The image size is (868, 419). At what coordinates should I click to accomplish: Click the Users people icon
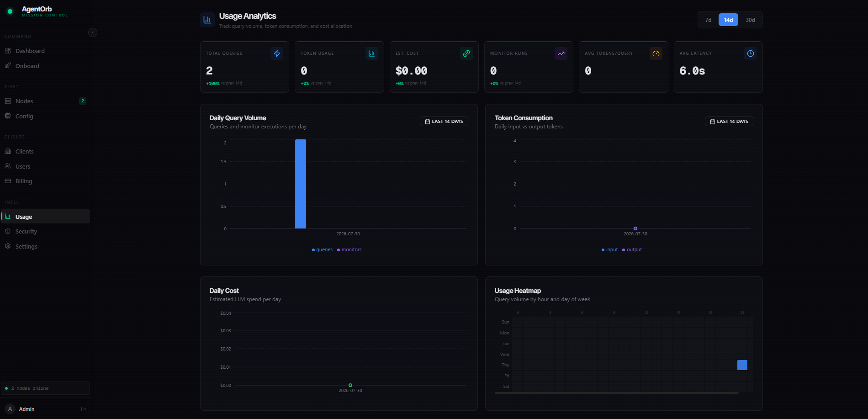click(x=8, y=166)
